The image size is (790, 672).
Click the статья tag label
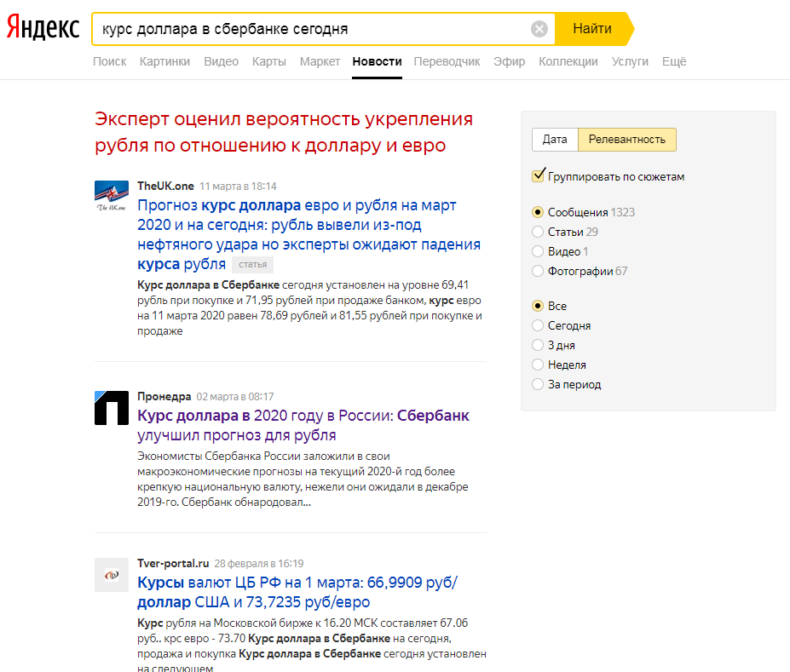(x=252, y=264)
